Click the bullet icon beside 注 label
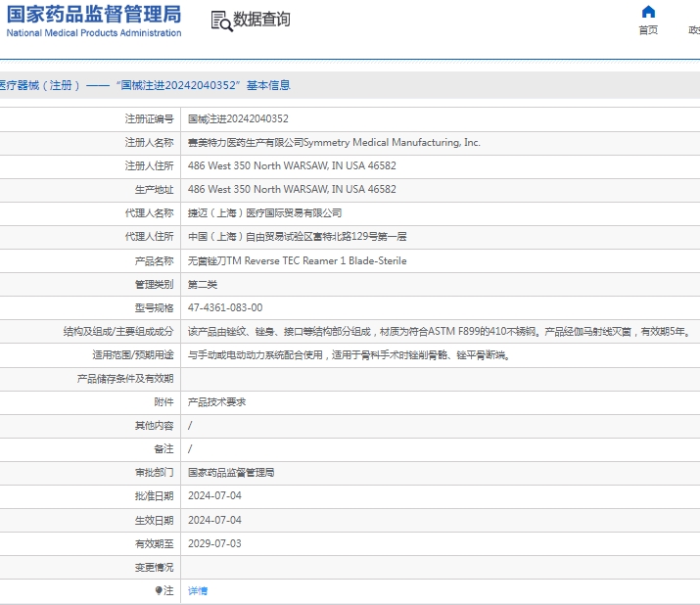Screen dimensions: 700x605 (x=158, y=590)
